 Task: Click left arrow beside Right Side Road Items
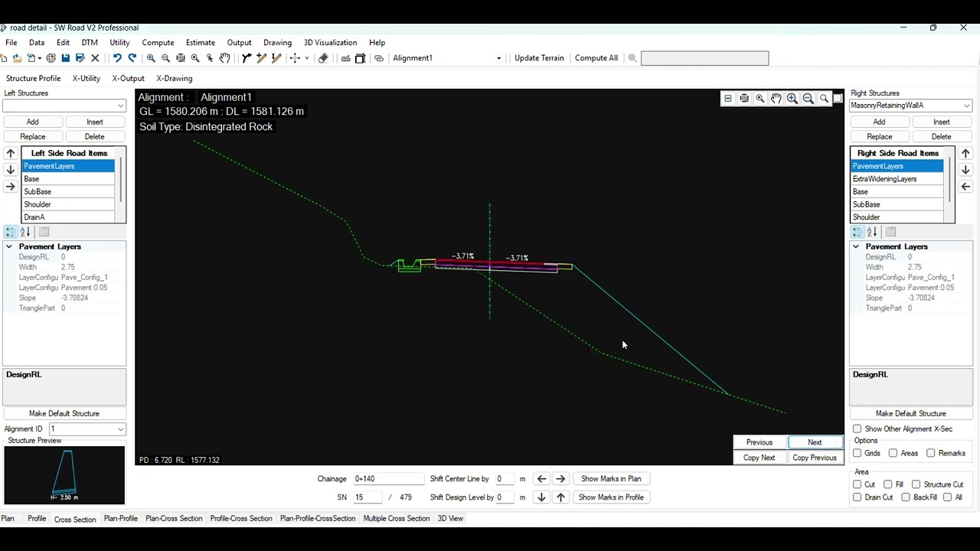pos(965,187)
